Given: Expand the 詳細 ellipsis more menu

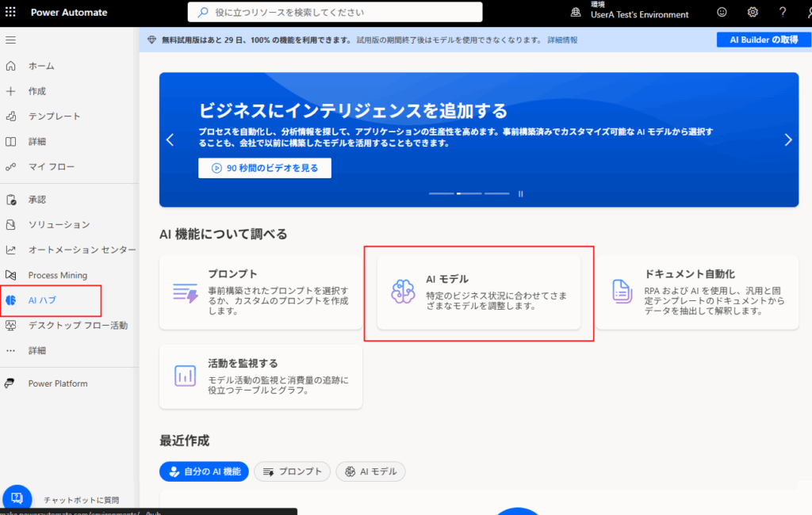Looking at the screenshot, I should [x=11, y=350].
